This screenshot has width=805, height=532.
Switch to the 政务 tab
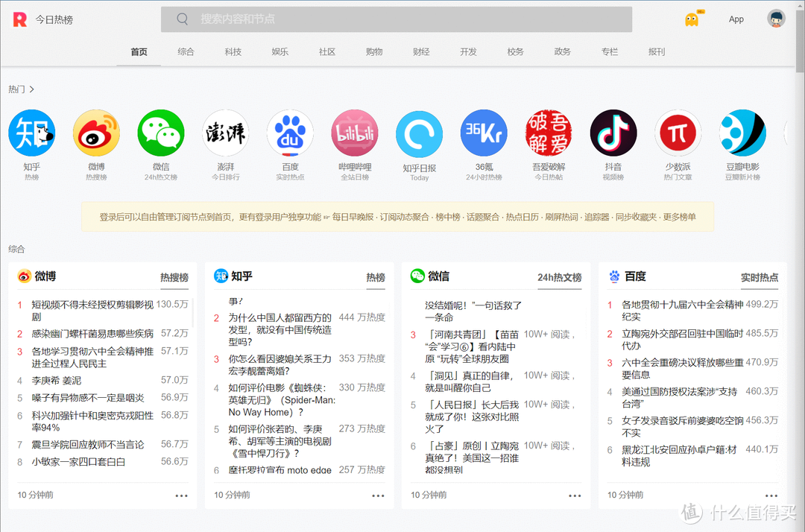pyautogui.click(x=562, y=52)
